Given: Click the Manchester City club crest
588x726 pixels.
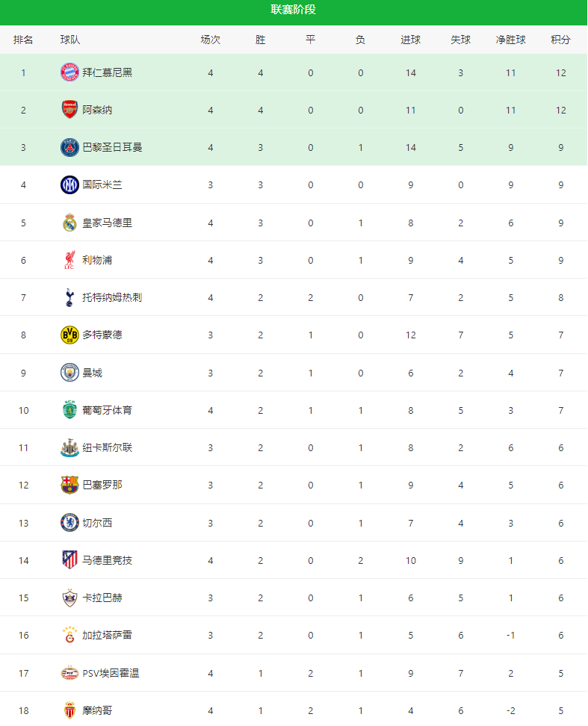Looking at the screenshot, I should pyautogui.click(x=69, y=372).
